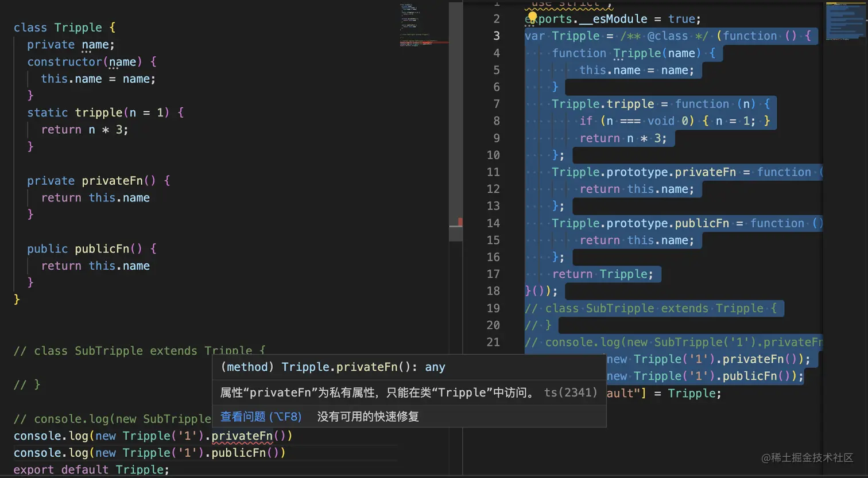Click the "export default Tripple;" line
This screenshot has width=868, height=478.
coord(92,470)
